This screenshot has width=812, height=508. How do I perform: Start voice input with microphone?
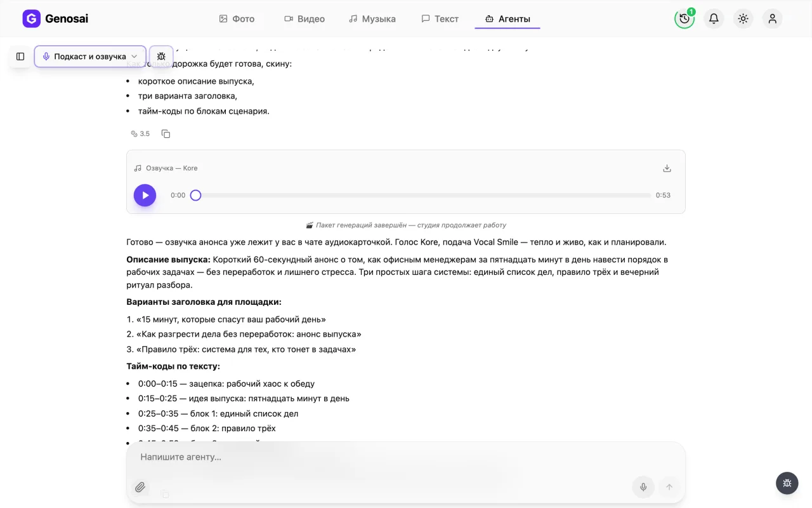pyautogui.click(x=643, y=487)
